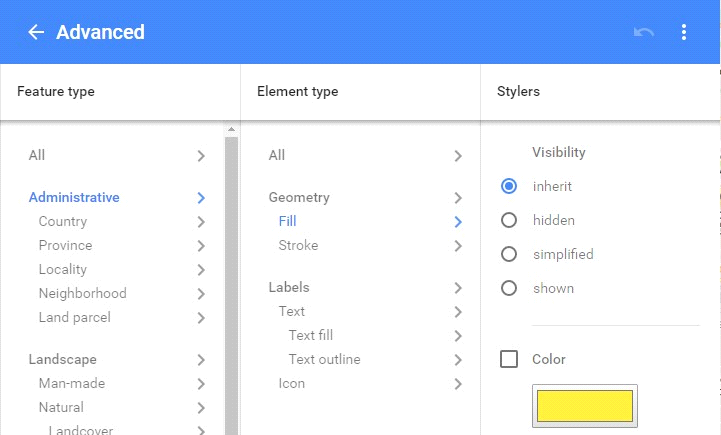Click the undo icon in header
721x435 pixels.
pos(644,32)
